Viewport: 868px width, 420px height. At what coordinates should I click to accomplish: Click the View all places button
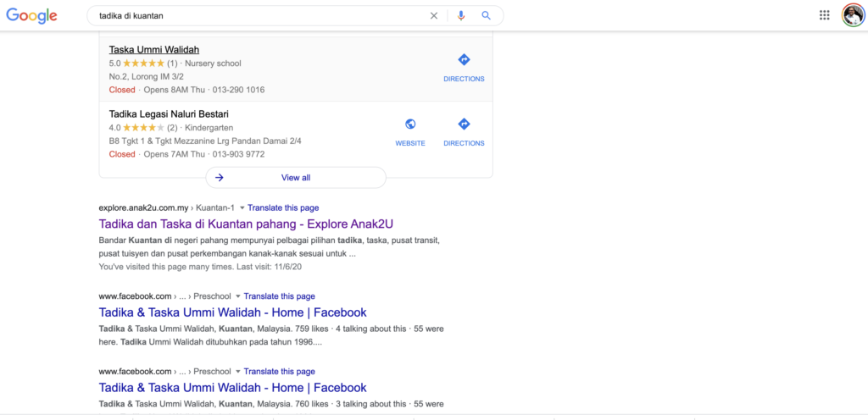point(296,177)
